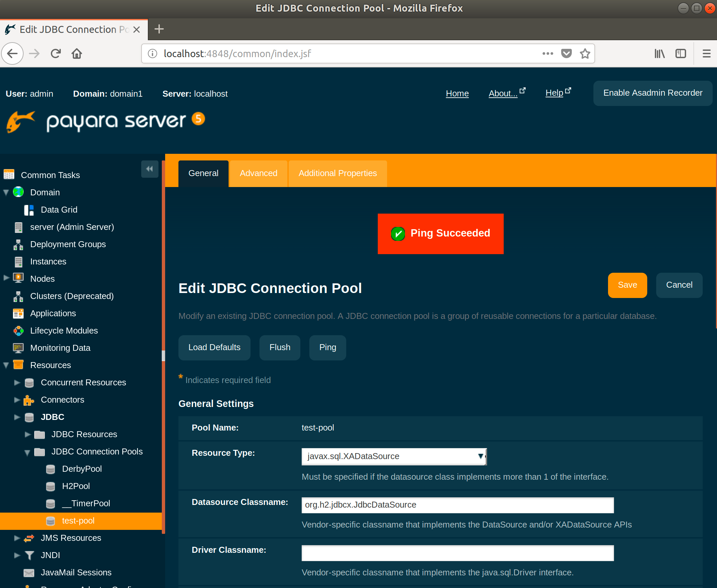Click the Applications icon in tree
The height and width of the screenshot is (588, 717).
click(x=18, y=313)
